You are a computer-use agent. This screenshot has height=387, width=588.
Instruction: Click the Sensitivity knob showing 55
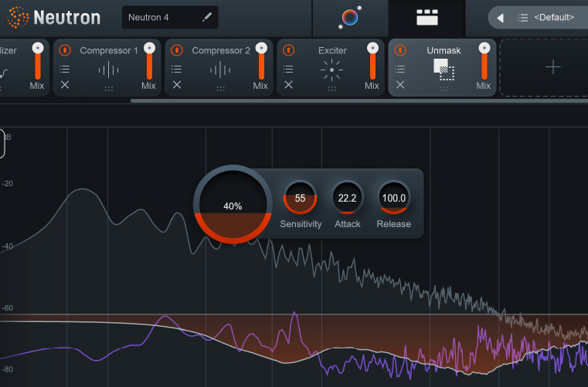coord(300,198)
